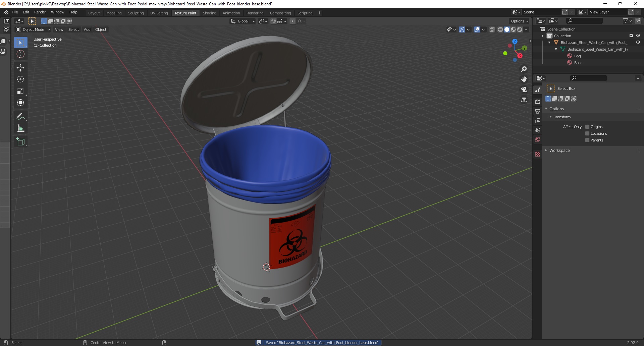644x346 pixels.
Task: Collapse the Options panel in properties
Action: click(546, 109)
